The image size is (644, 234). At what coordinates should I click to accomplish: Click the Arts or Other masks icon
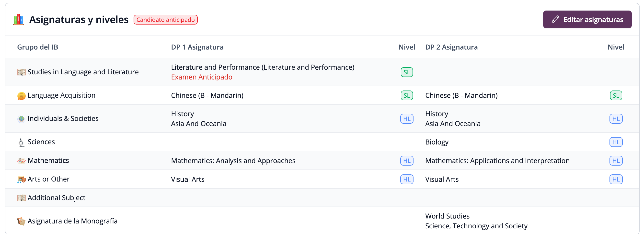coord(22,179)
